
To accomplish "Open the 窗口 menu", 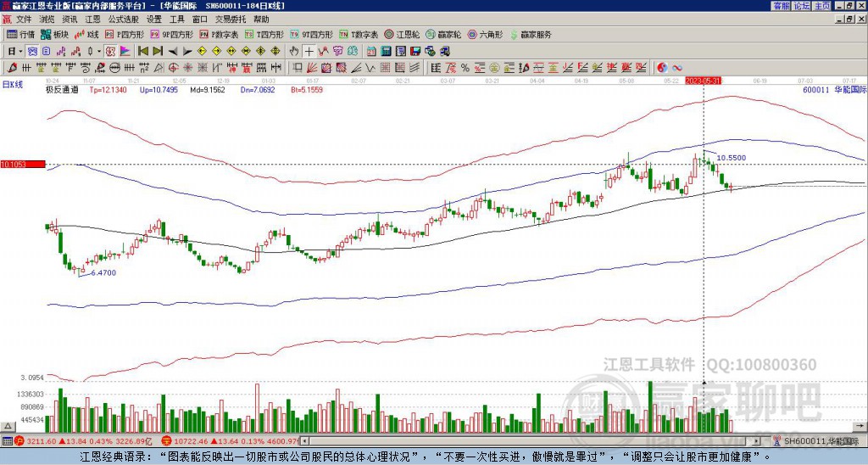I will tap(200, 20).
